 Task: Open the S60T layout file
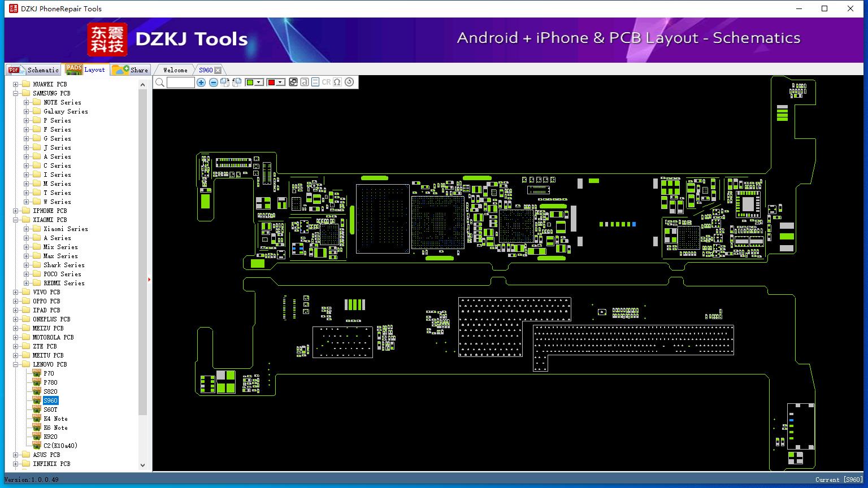click(x=50, y=409)
